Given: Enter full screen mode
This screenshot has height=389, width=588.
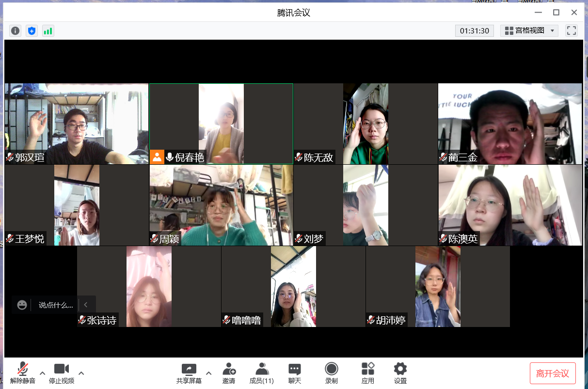Looking at the screenshot, I should click(572, 31).
